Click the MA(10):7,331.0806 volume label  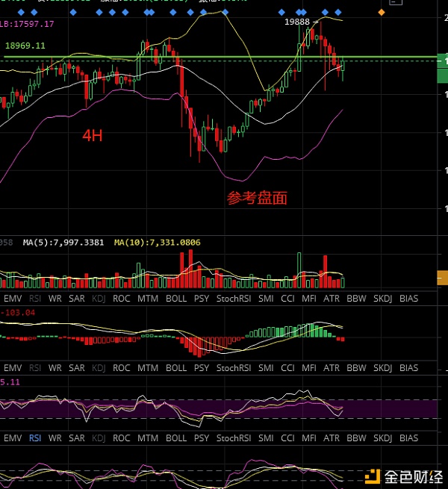point(158,243)
